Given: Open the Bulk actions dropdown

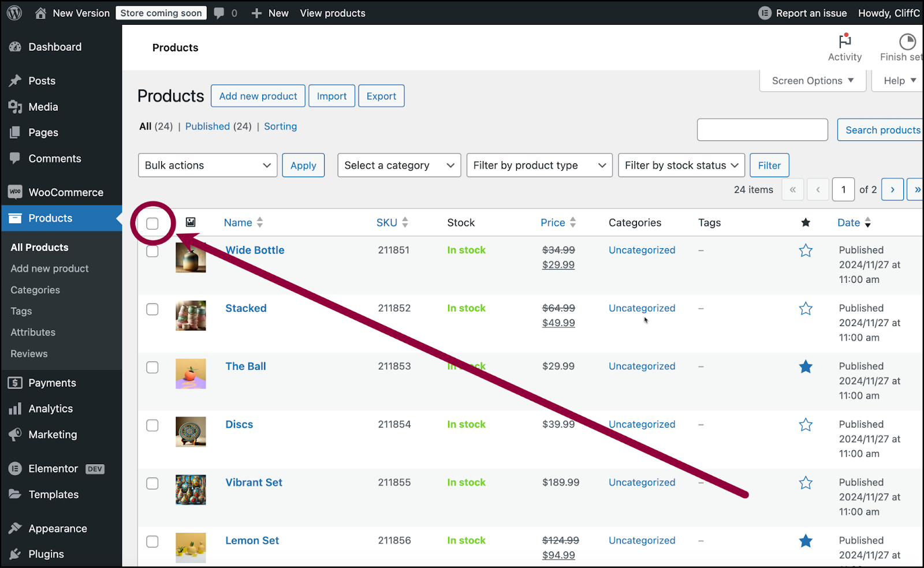Looking at the screenshot, I should coord(208,165).
